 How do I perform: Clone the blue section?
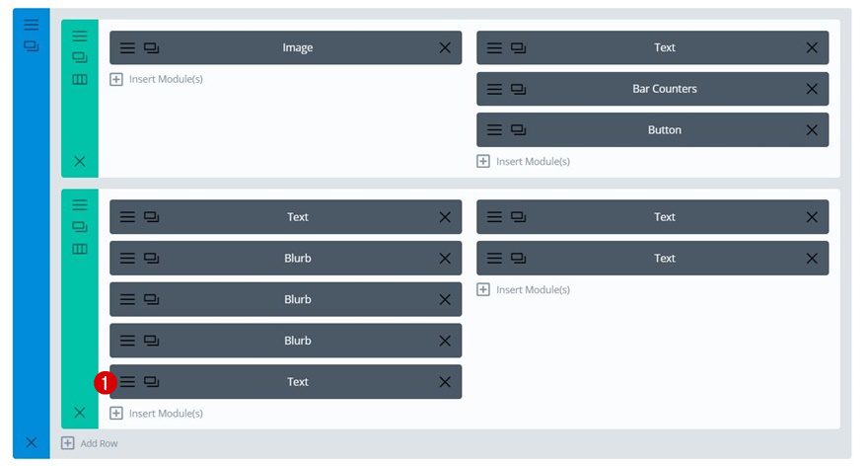[x=31, y=45]
